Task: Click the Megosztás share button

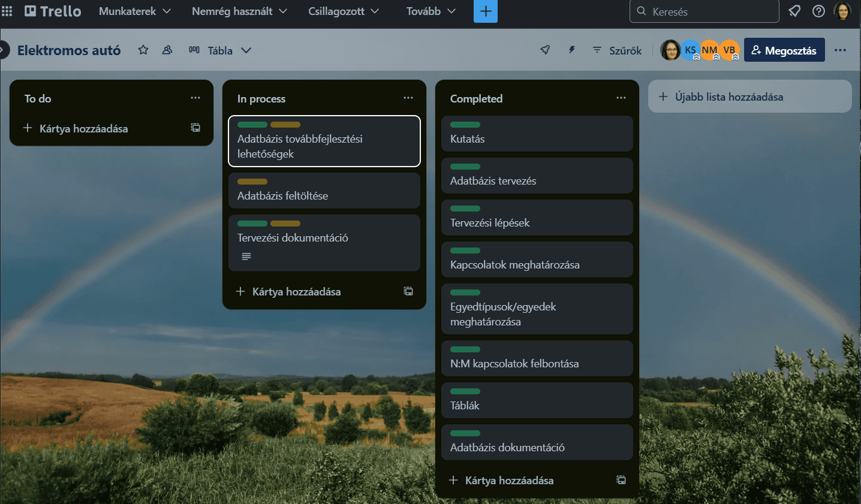Action: [x=784, y=50]
